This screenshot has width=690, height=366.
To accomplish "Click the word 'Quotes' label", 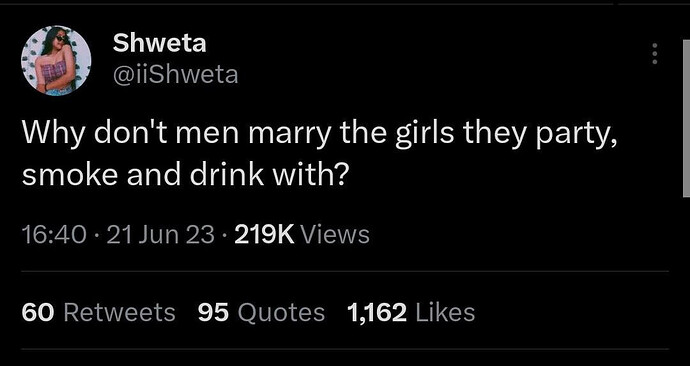I will coord(281,313).
